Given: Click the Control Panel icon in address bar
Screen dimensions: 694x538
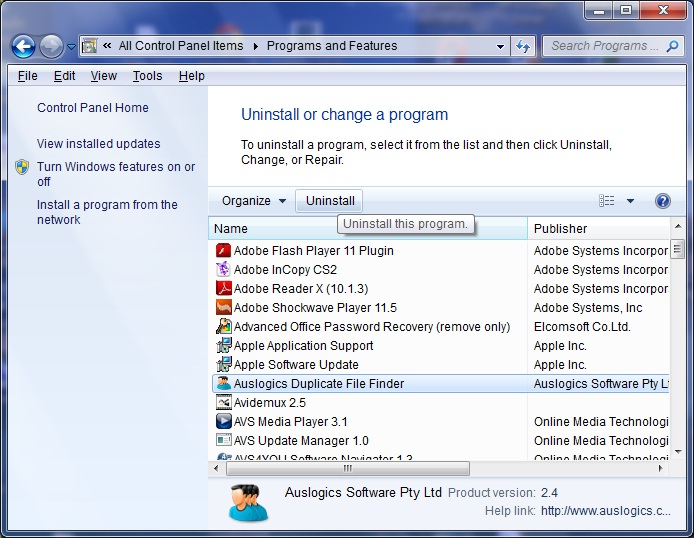Looking at the screenshot, I should tap(89, 46).
